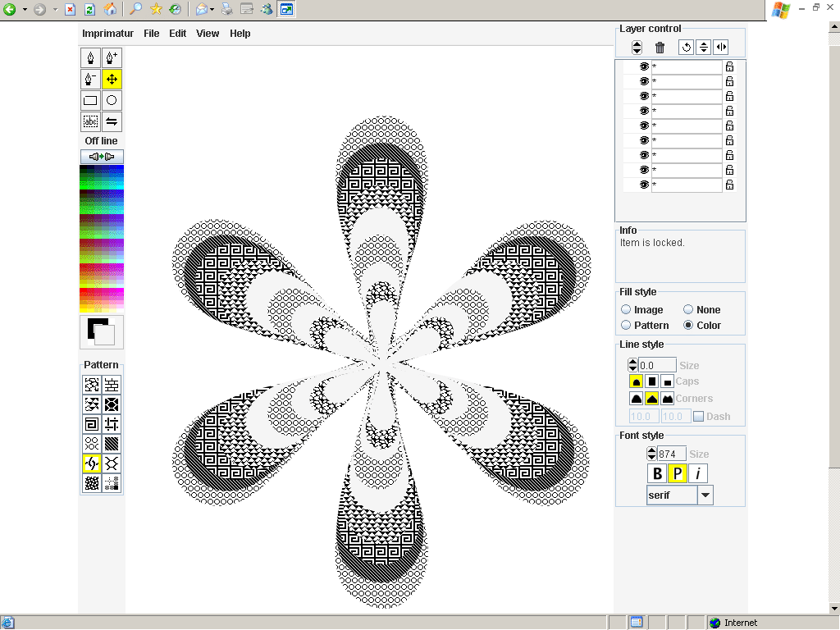The image size is (840, 630).
Task: Hide the topmost layer via eye icon
Action: coord(644,66)
